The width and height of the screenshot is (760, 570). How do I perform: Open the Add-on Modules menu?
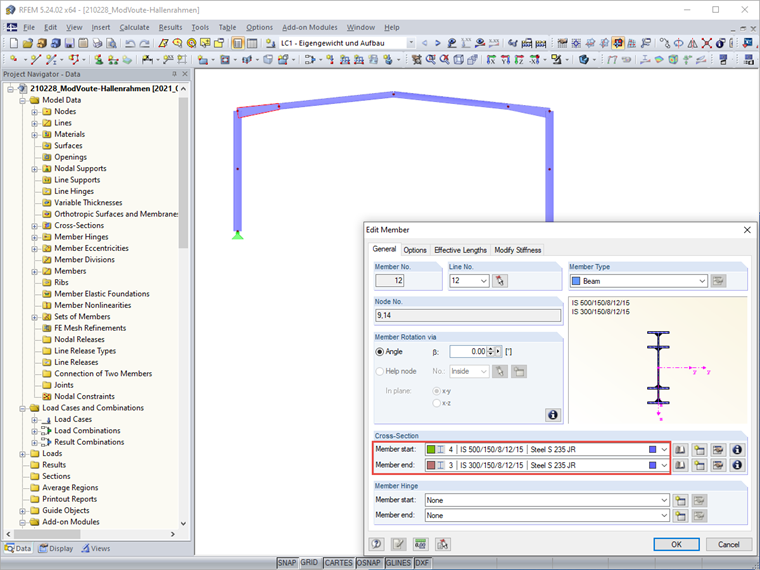pyautogui.click(x=310, y=28)
